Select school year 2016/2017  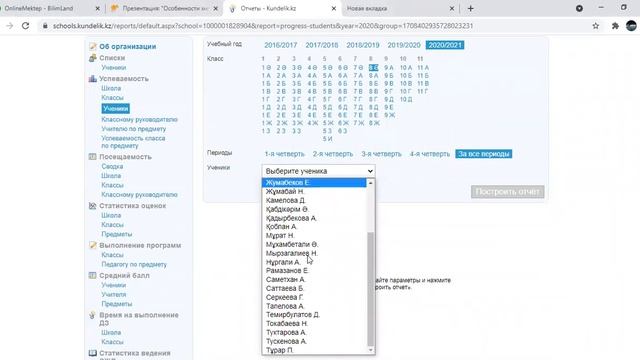[280, 45]
